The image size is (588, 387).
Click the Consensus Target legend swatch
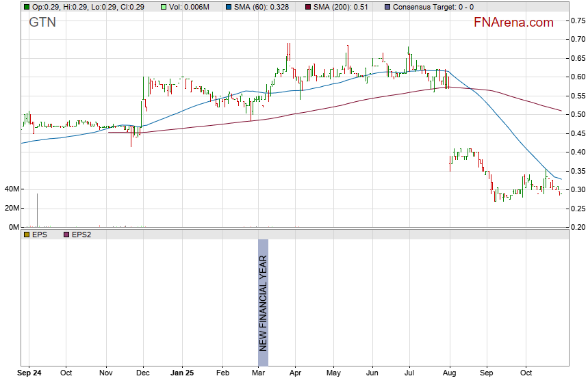click(x=387, y=6)
